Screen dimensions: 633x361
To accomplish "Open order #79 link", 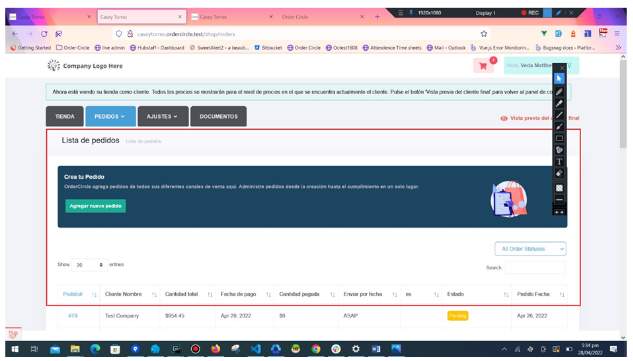I will tap(73, 316).
